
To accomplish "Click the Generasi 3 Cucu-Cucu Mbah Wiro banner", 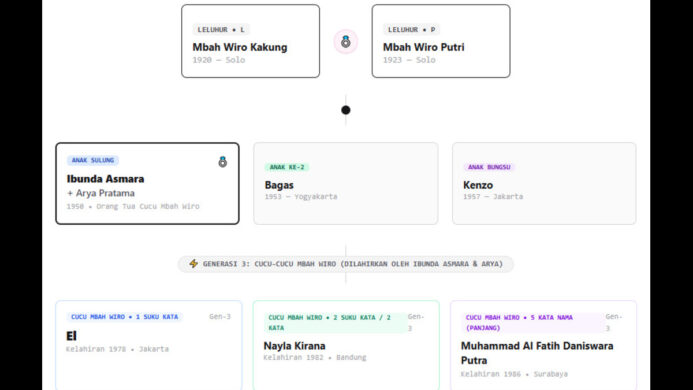I will [x=346, y=264].
